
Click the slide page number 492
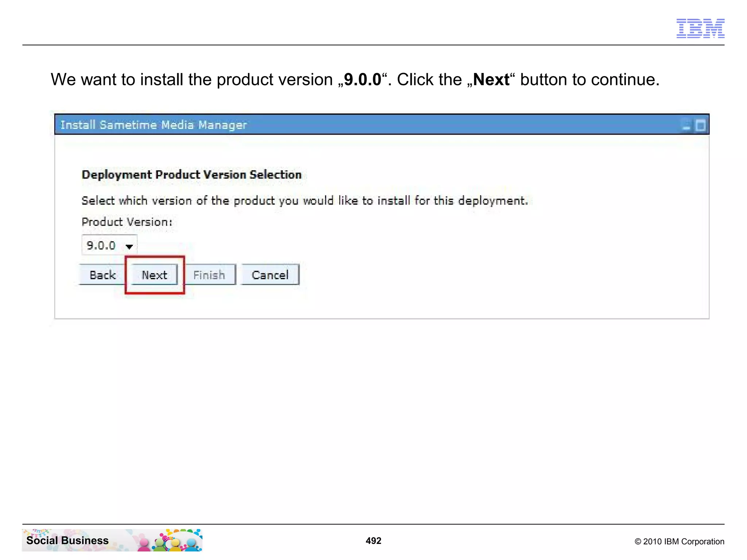tap(373, 541)
